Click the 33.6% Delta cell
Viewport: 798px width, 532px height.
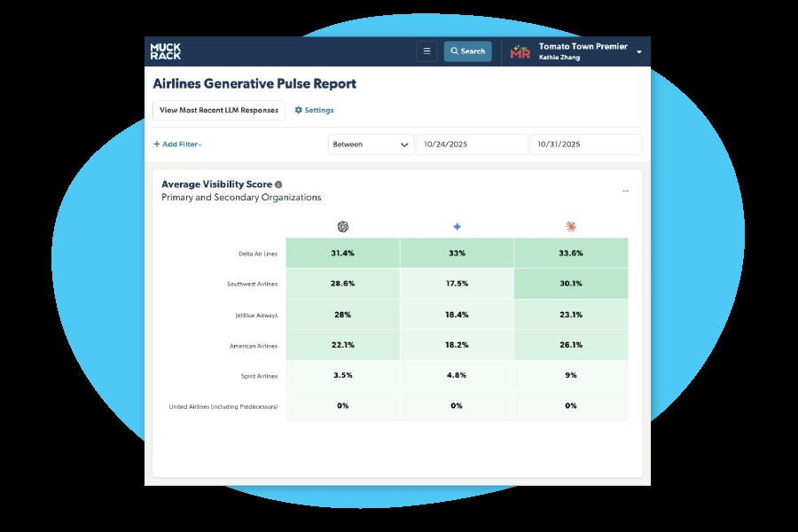571,253
